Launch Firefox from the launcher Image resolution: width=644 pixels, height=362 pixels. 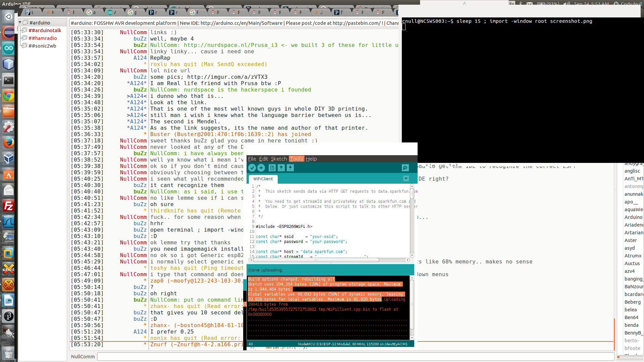(x=8, y=143)
